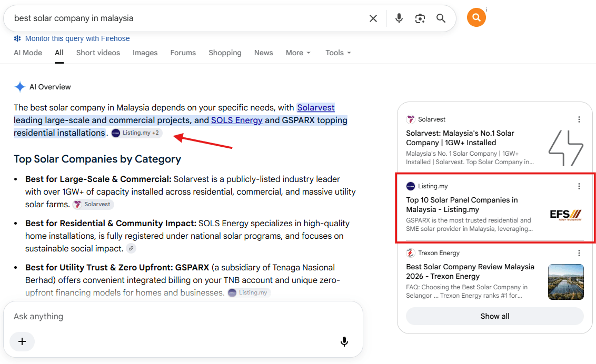
Task: Click the Solarvest favicon in the source card
Action: point(411,119)
